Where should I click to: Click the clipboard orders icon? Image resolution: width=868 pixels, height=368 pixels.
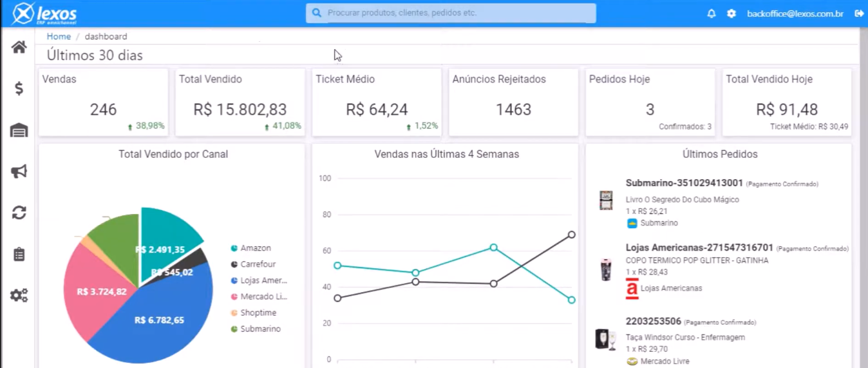pos(19,255)
